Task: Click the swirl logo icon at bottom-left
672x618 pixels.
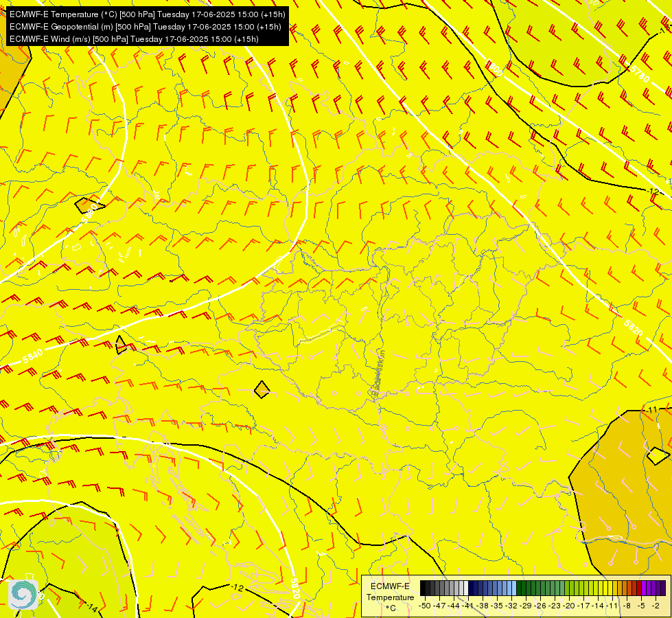Action: coord(23,595)
